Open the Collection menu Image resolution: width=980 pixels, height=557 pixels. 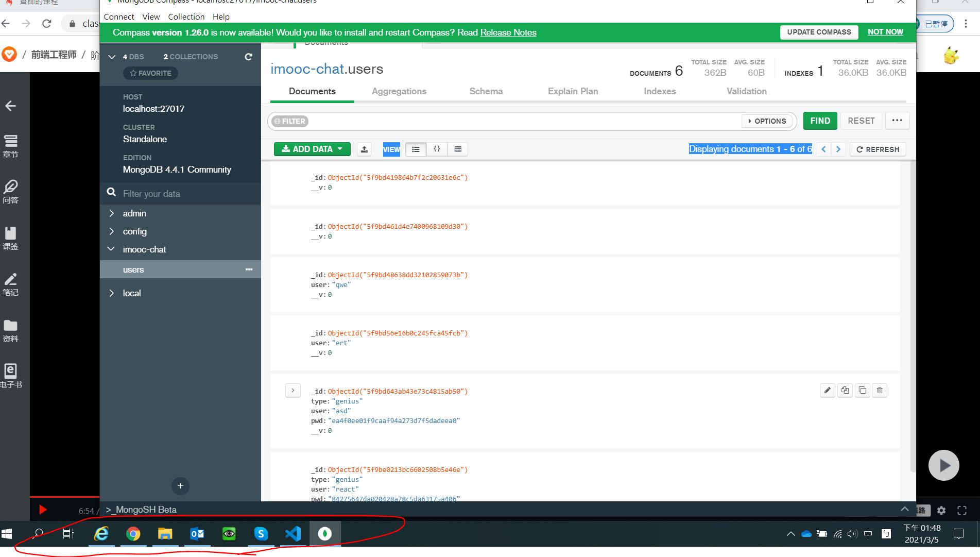(186, 16)
